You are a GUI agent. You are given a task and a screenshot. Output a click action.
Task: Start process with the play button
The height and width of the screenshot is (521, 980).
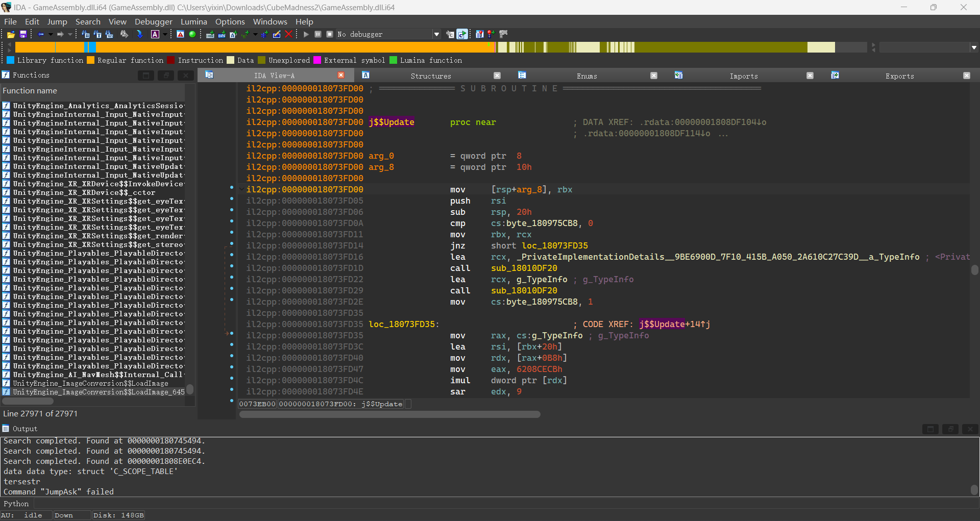(x=306, y=34)
